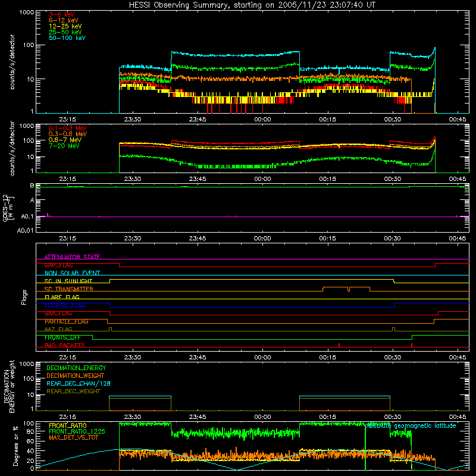
Task: Pick the BAD_PACKETS flag label
Action: 65,345
